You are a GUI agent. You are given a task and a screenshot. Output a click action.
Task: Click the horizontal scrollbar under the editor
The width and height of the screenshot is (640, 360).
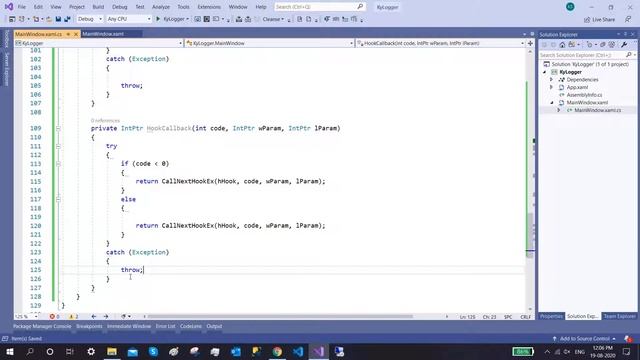(x=280, y=316)
